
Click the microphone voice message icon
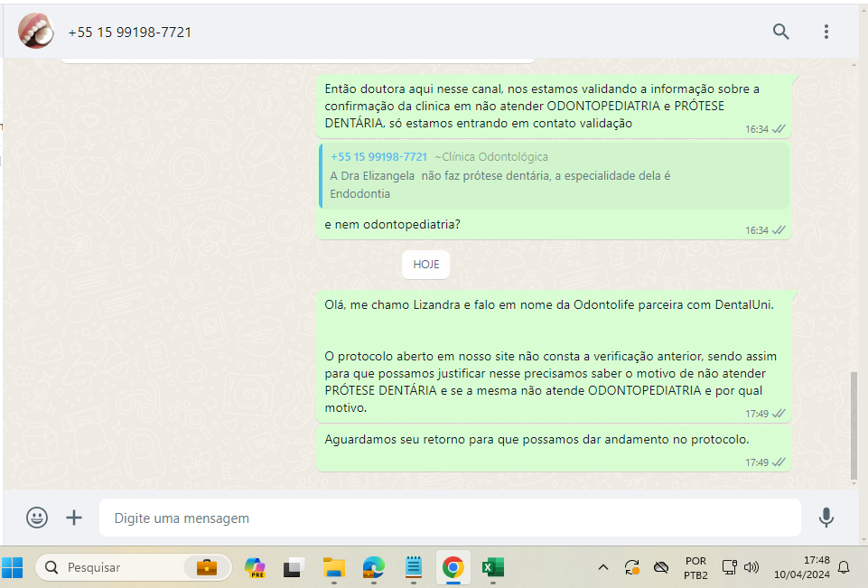click(x=826, y=518)
